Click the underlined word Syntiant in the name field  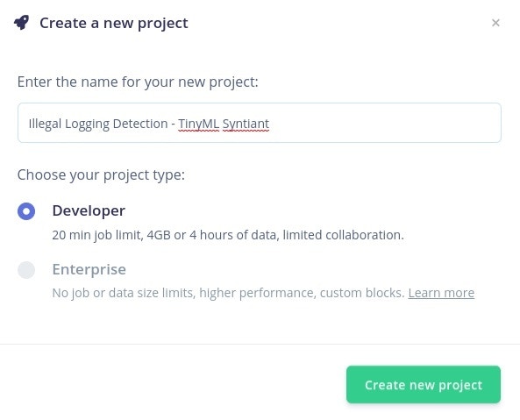(x=246, y=124)
